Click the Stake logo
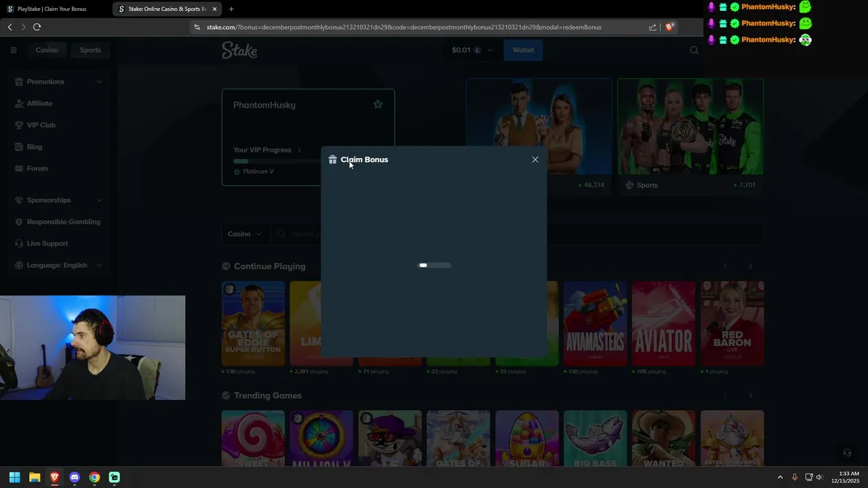The image size is (868, 488). (239, 50)
